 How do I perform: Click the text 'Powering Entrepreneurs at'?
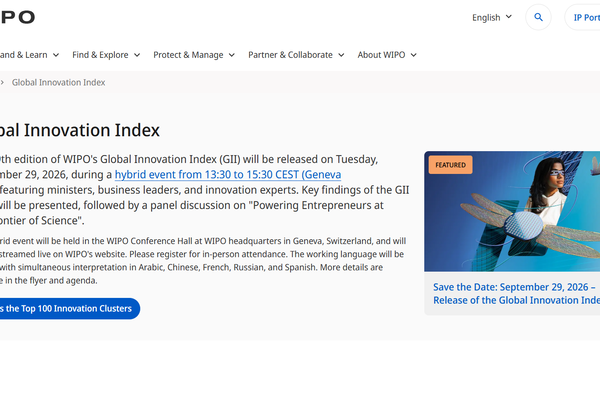click(318, 206)
